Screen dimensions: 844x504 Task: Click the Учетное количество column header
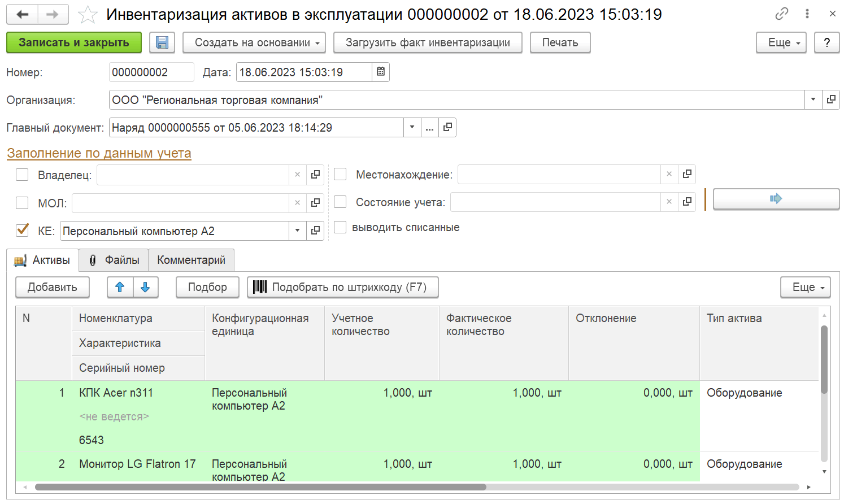coord(382,343)
